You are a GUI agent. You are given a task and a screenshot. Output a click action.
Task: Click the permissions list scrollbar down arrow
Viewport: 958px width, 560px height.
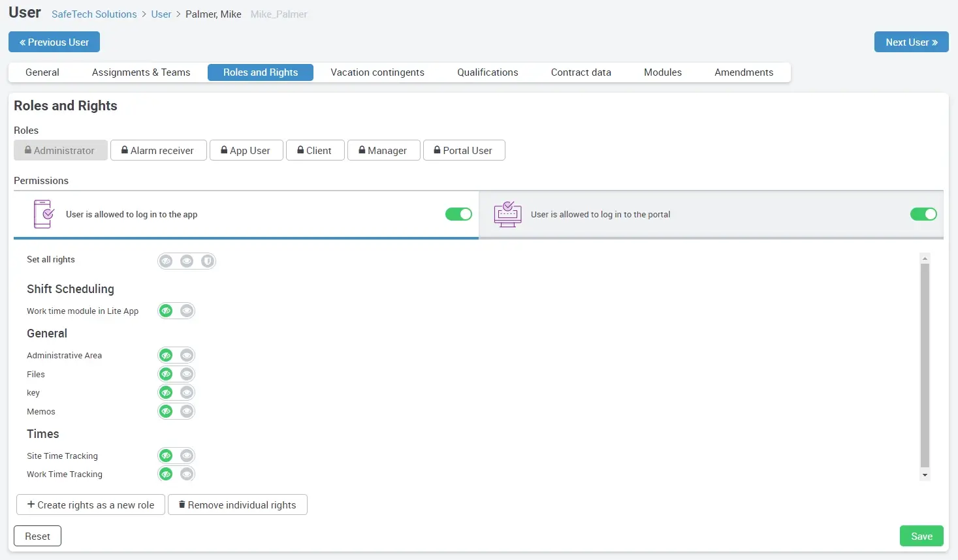coord(924,475)
